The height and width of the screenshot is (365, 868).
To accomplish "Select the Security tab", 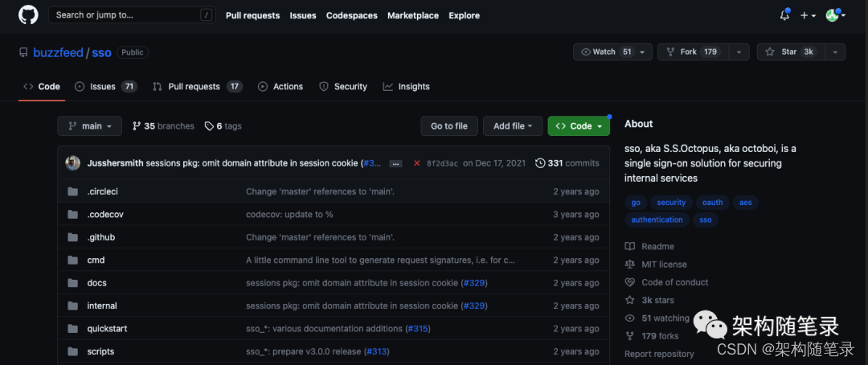I will point(343,86).
